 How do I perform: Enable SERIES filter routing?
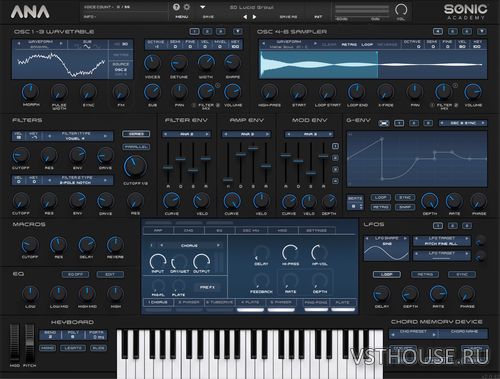[136, 134]
